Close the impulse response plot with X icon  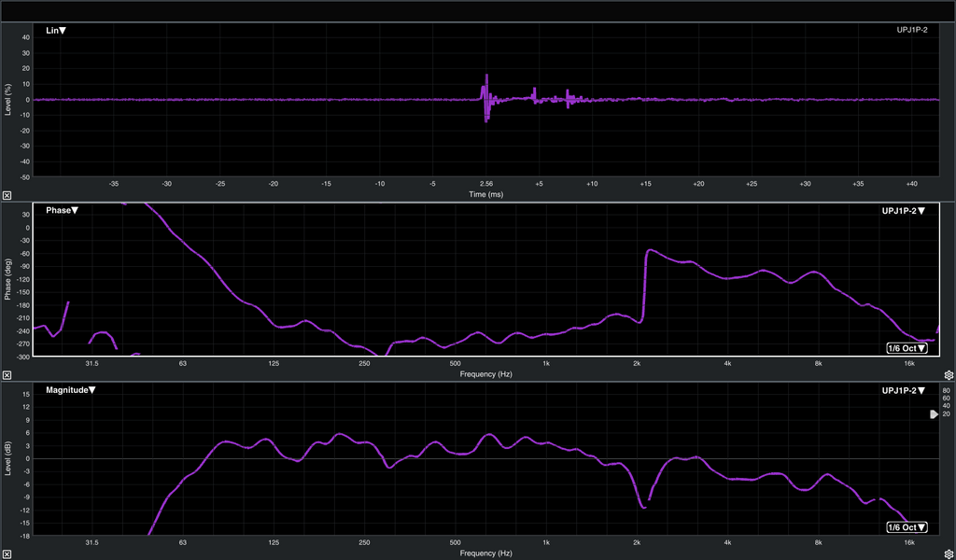(7, 195)
